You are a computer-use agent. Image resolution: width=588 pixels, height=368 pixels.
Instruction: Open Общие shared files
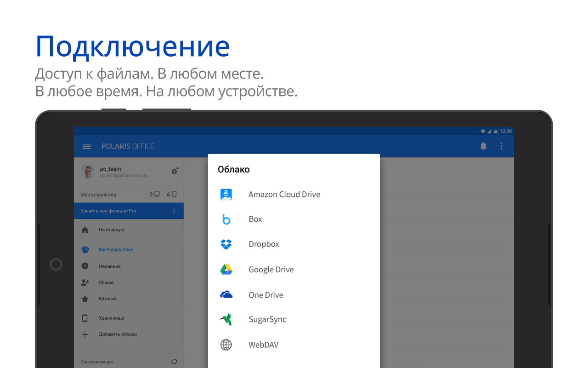(106, 282)
